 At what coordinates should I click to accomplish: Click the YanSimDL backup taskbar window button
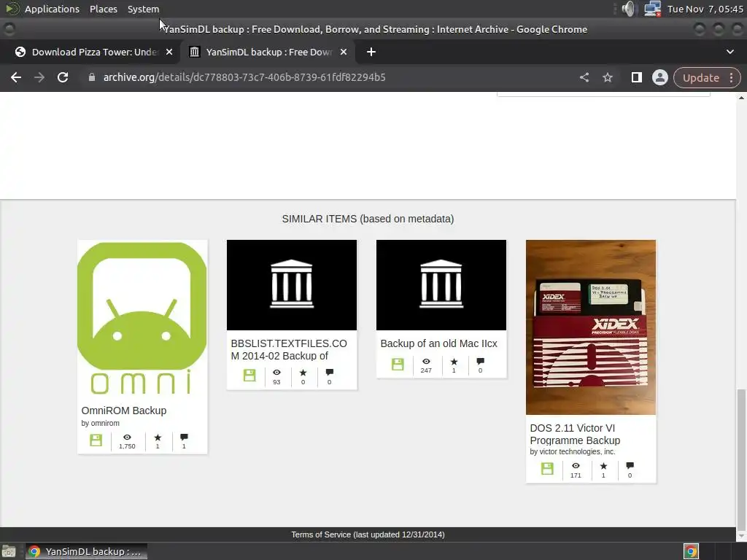pyautogui.click(x=86, y=551)
